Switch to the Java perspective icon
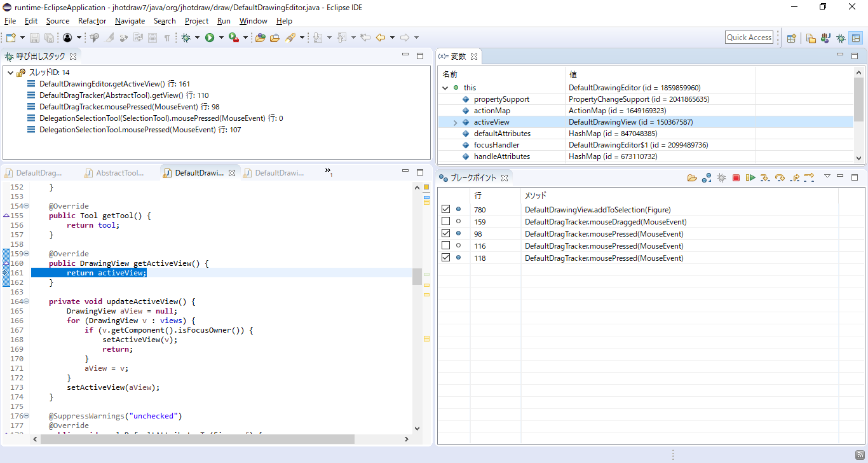 pos(825,38)
